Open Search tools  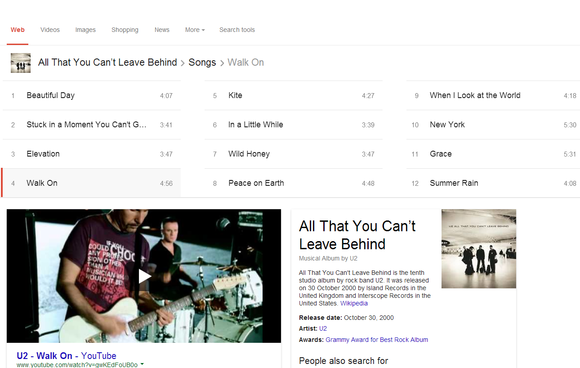(237, 30)
